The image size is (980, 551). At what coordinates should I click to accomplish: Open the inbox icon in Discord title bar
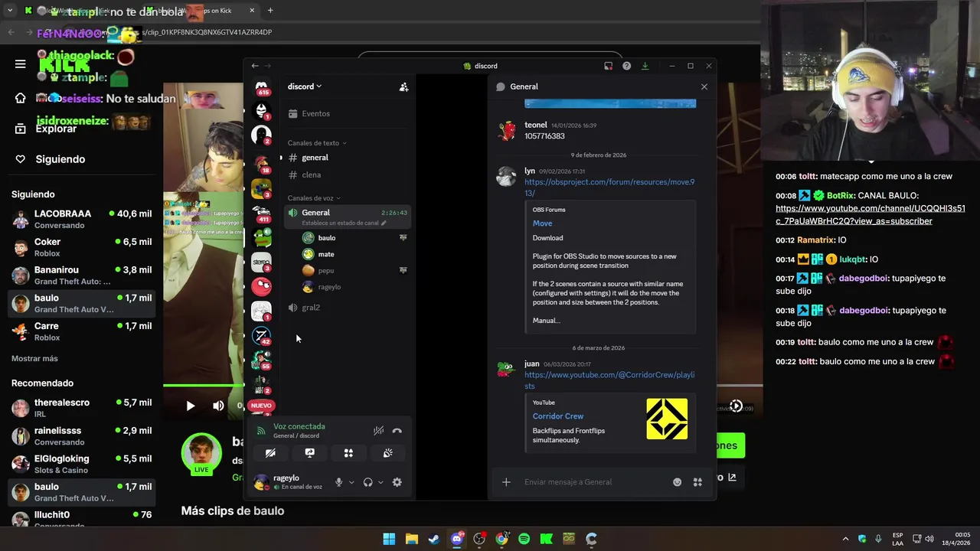pos(608,66)
